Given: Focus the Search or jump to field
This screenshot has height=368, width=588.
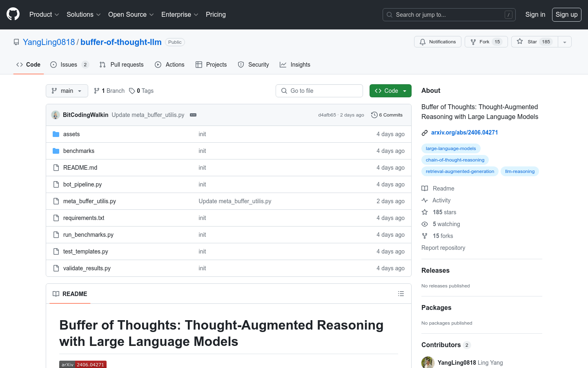Looking at the screenshot, I should point(449,15).
